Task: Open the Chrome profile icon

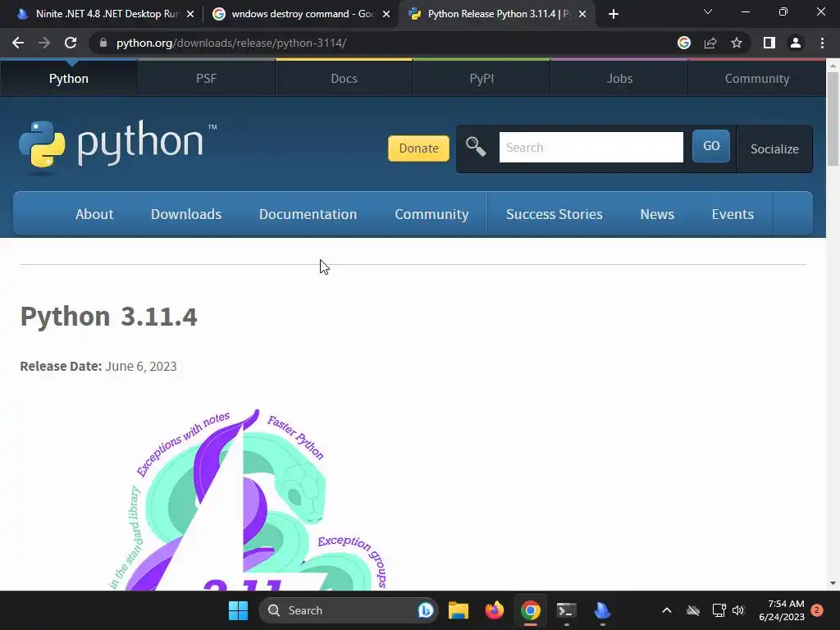Action: click(x=796, y=43)
